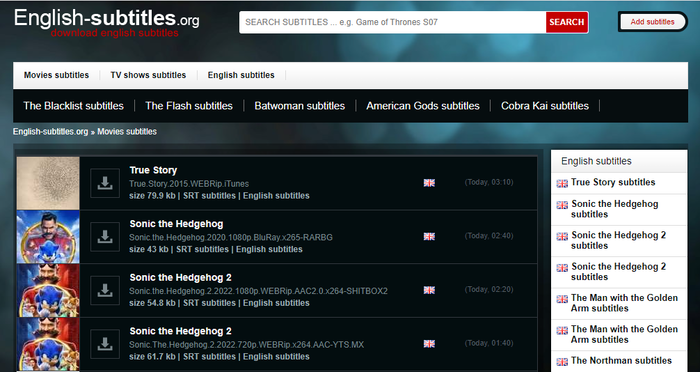700x372 pixels.
Task: Open Sonic the Hedgehog subtitles sidebar link
Action: [x=615, y=209]
